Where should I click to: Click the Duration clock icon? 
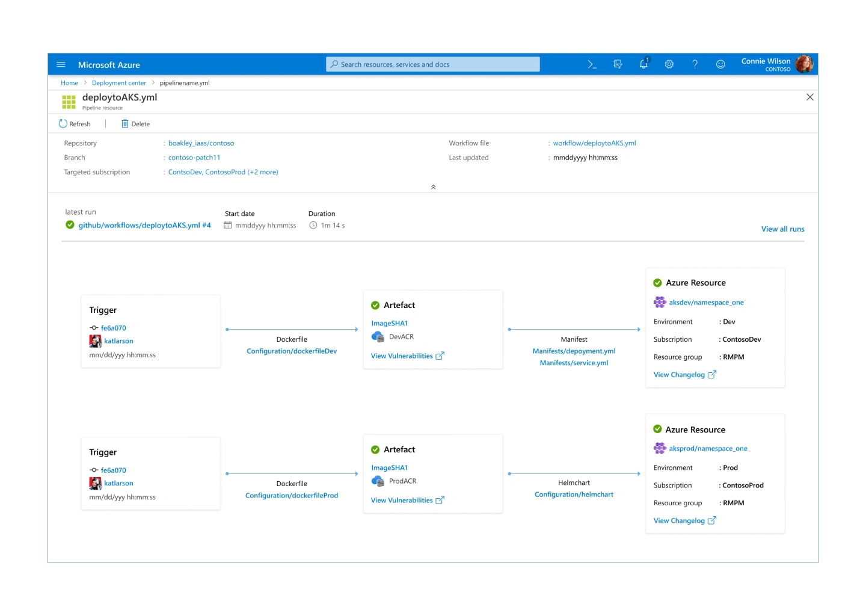click(x=313, y=226)
